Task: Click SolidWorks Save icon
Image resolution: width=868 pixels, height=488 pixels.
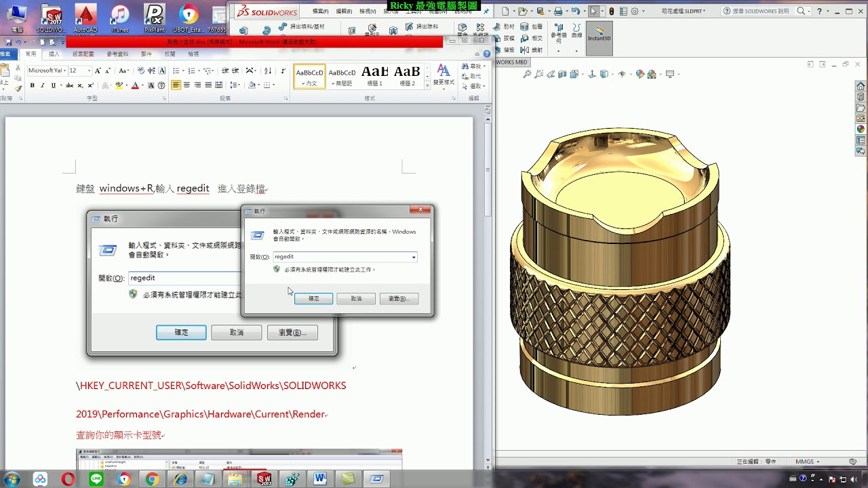Action: coord(540,12)
